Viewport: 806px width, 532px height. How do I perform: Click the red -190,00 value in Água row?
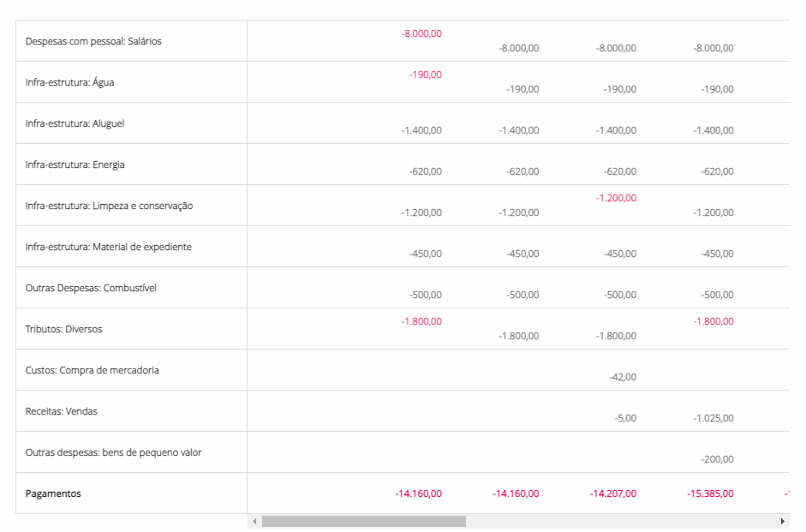426,75
